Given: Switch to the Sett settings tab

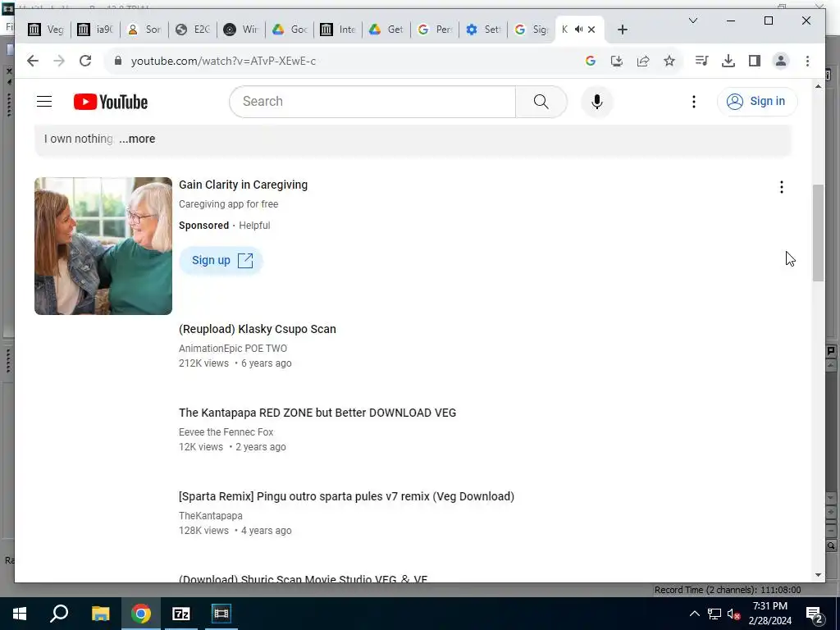Looking at the screenshot, I should (484, 30).
